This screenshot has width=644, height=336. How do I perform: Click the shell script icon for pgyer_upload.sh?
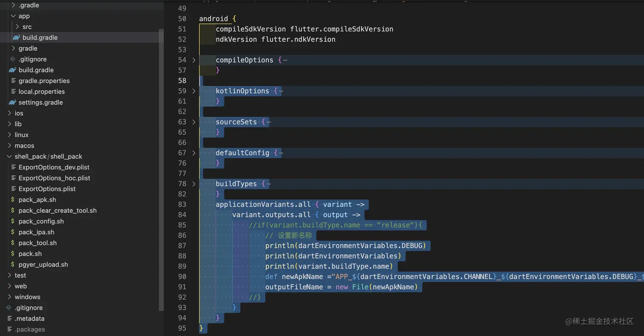point(13,264)
